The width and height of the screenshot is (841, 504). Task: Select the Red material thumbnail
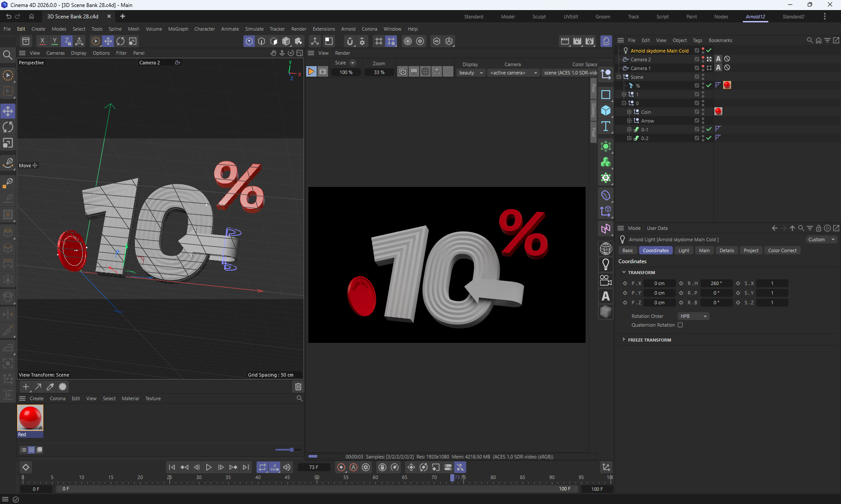pos(30,418)
